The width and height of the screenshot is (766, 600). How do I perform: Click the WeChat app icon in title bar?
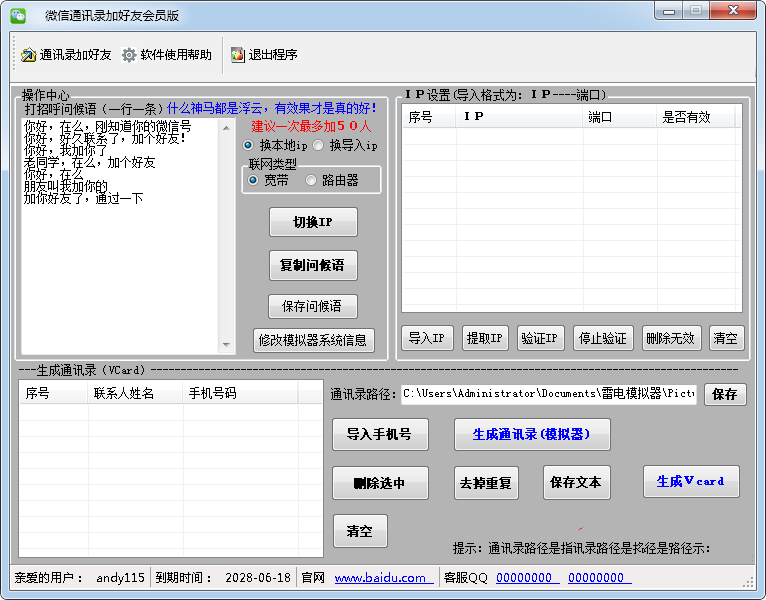pos(18,16)
